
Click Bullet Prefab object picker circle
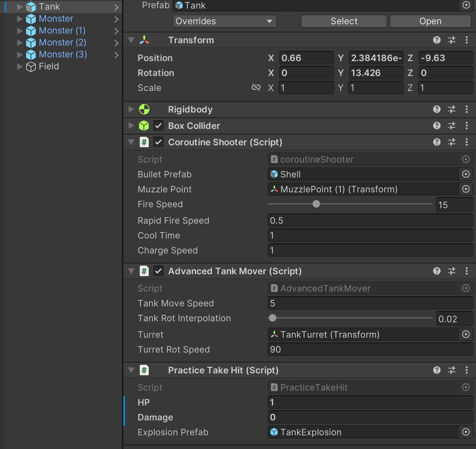[x=466, y=174]
